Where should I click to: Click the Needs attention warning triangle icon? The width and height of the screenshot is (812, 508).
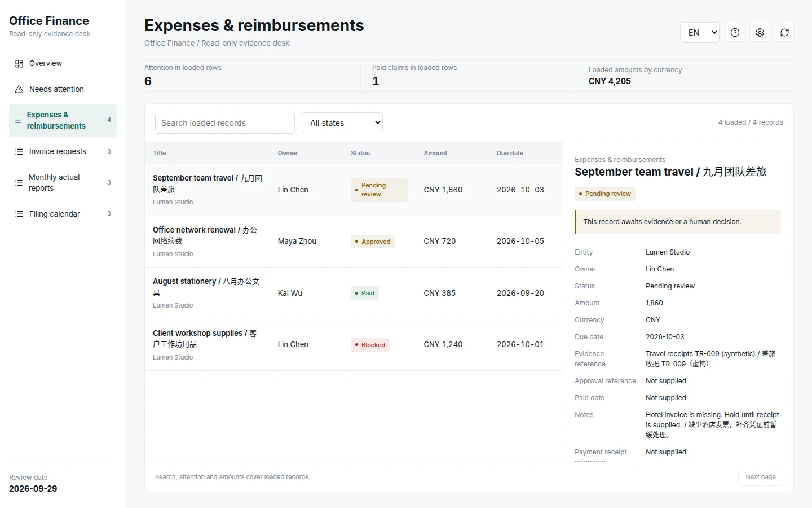(19, 89)
